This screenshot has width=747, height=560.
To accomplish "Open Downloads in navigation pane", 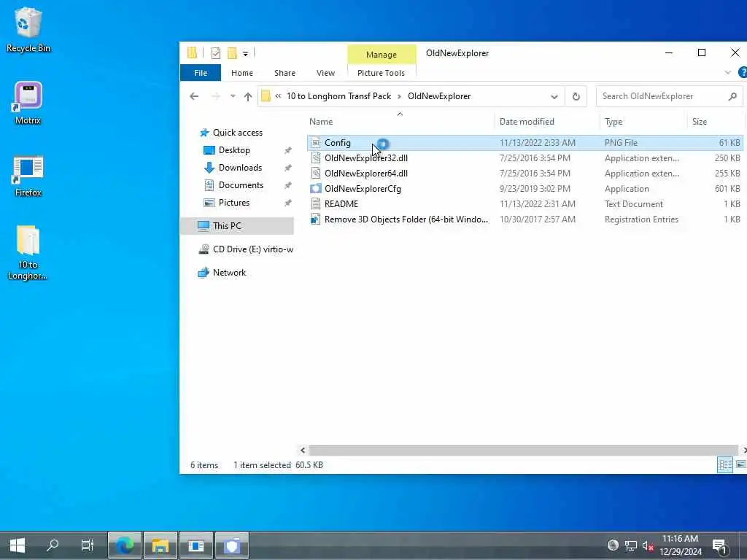I will click(239, 168).
